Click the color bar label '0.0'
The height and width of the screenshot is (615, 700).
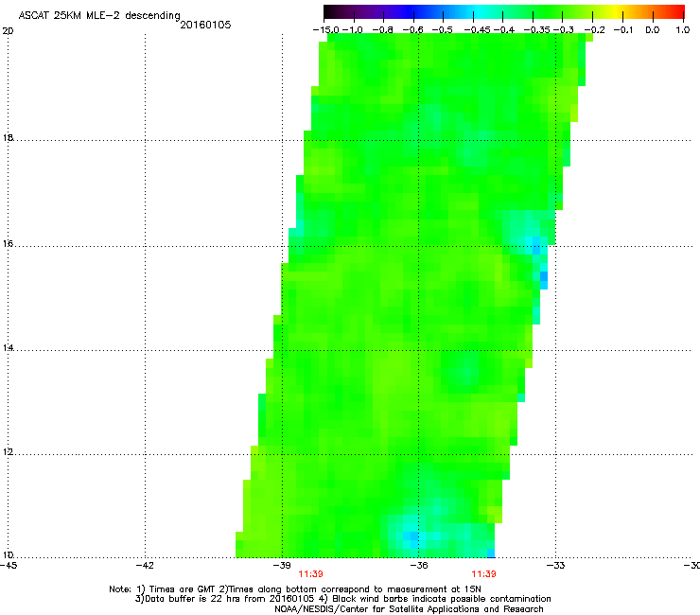coord(653,30)
